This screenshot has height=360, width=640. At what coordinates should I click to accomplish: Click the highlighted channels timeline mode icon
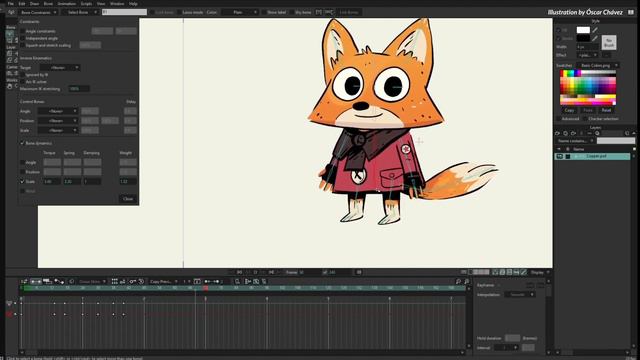click(36, 282)
